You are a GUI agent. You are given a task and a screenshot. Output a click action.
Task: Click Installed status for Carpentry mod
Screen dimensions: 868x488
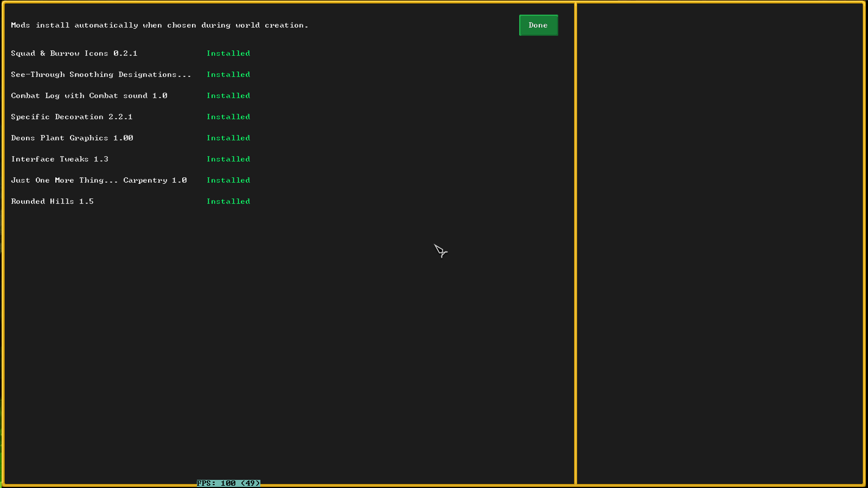point(228,180)
